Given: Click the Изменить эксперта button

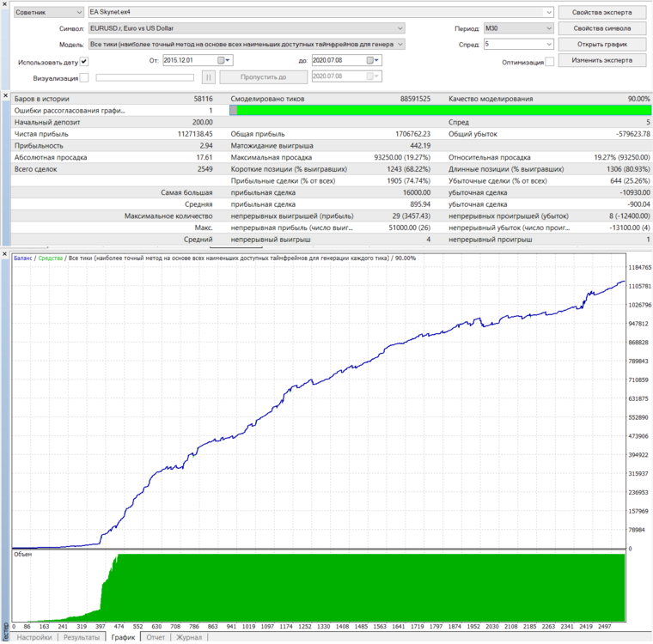Looking at the screenshot, I should (x=601, y=60).
